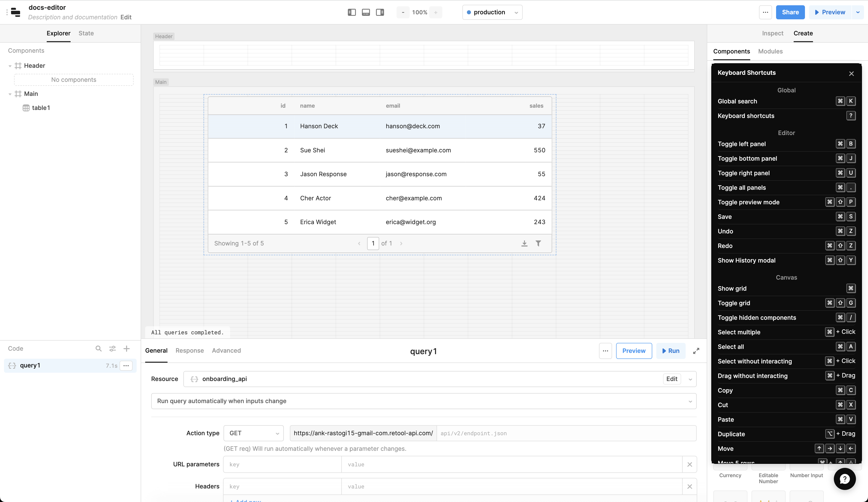
Task: Toggle the right panel layout icon
Action: point(380,12)
